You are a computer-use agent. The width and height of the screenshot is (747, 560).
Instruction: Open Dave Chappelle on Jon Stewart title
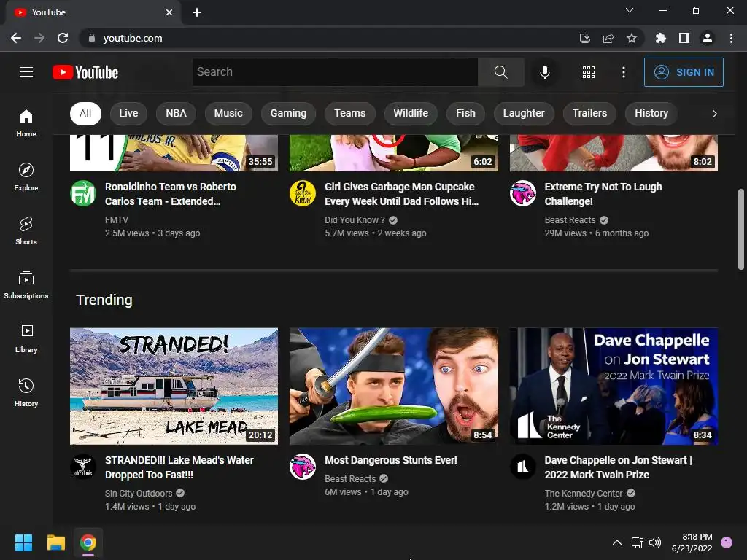click(x=618, y=467)
